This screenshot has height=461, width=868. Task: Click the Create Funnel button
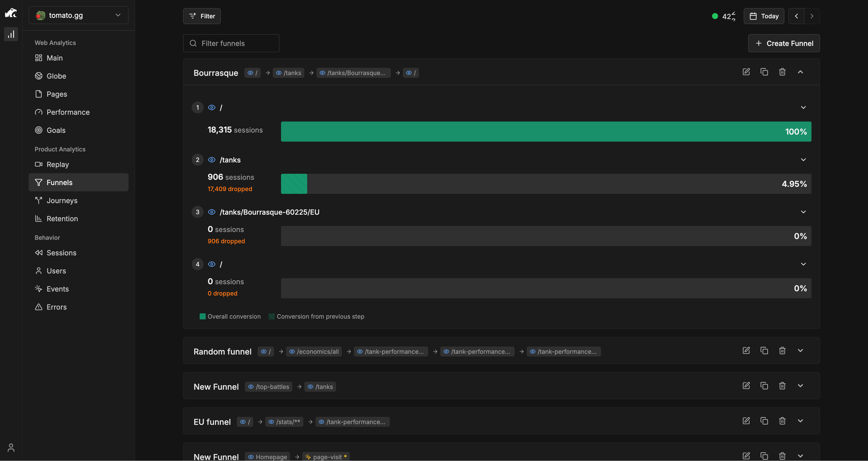click(x=784, y=43)
